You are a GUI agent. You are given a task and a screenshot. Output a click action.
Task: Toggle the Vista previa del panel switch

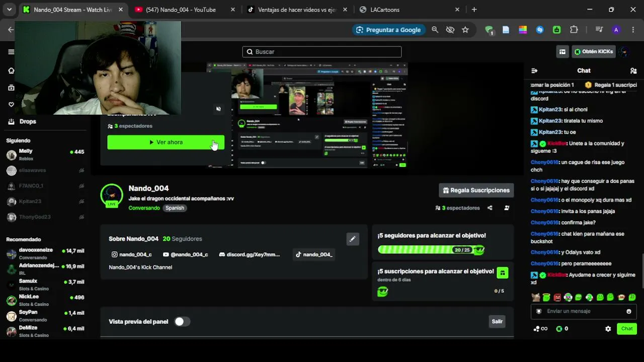182,322
